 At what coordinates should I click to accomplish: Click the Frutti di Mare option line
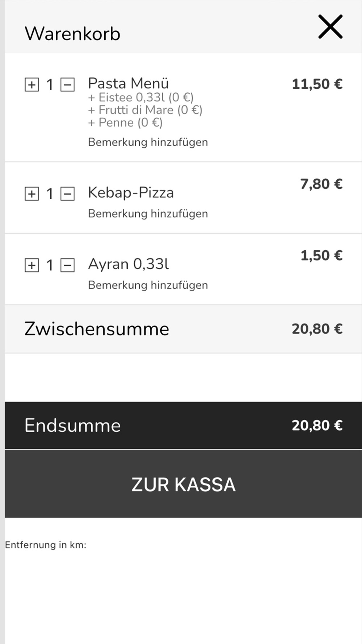145,110
